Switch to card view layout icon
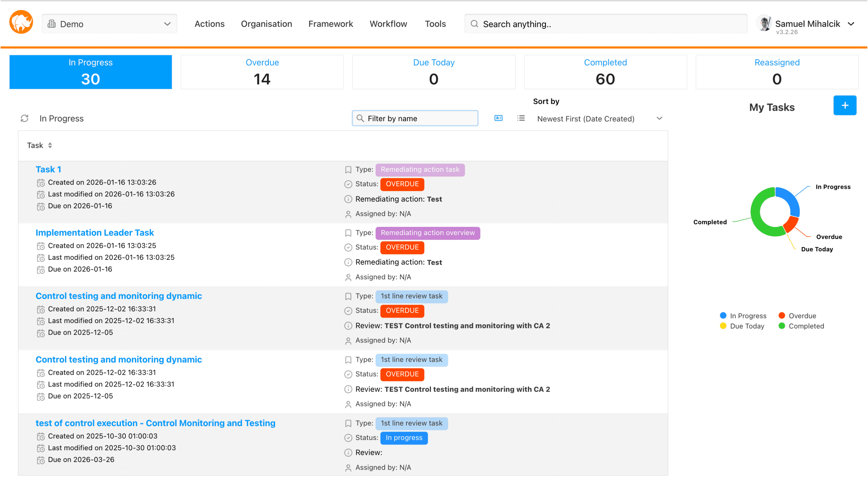 (x=498, y=118)
